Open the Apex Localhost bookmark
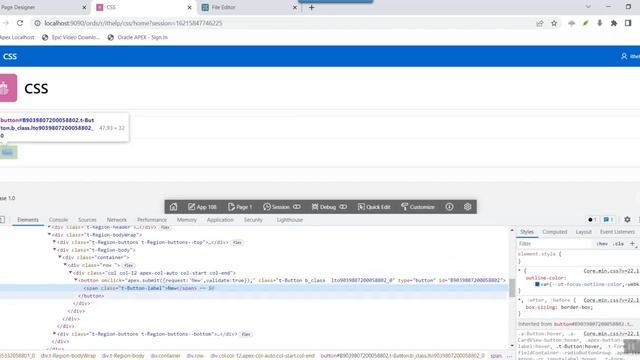Viewport: 640px width, 360px height. click(17, 37)
